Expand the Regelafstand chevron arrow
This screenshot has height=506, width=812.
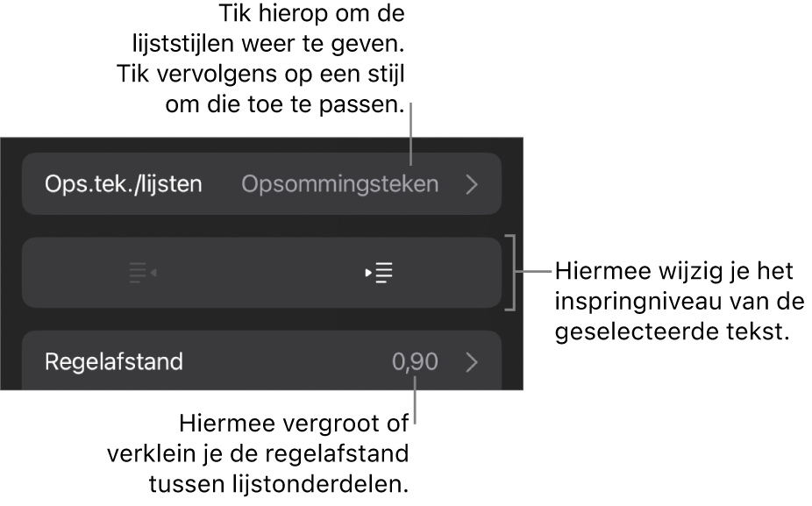472,361
